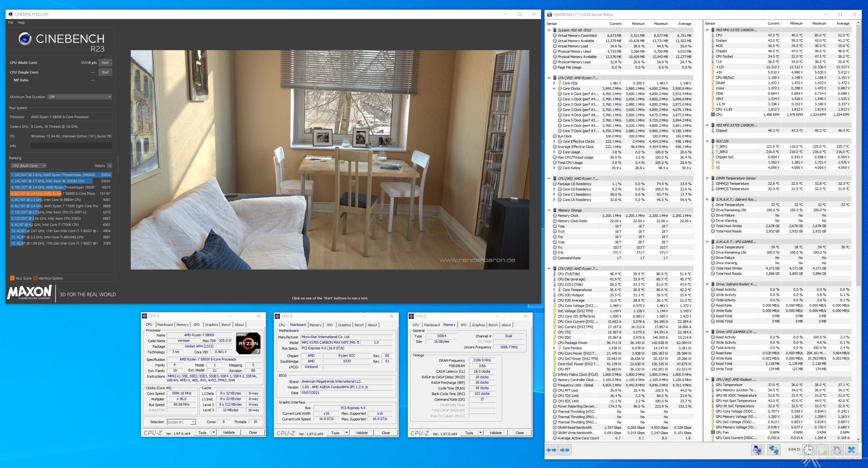Click Validate in first CPU-Z window
868x468 pixels.
229,432
